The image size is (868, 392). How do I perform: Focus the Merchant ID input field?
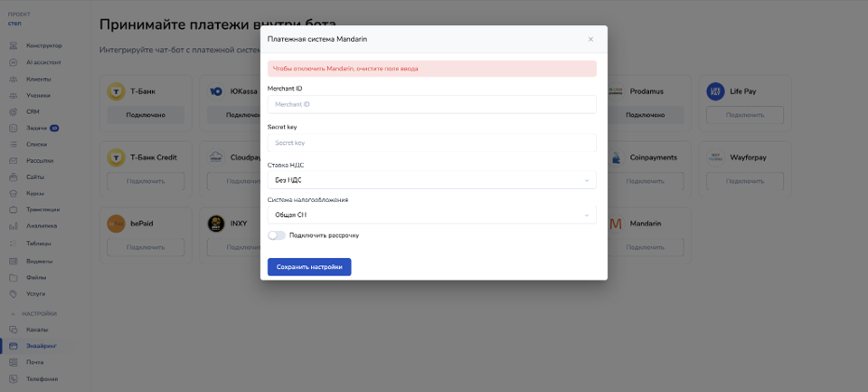pyautogui.click(x=432, y=104)
